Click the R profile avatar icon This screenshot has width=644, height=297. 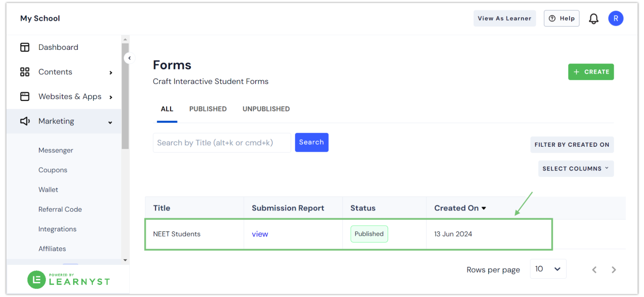pyautogui.click(x=616, y=18)
